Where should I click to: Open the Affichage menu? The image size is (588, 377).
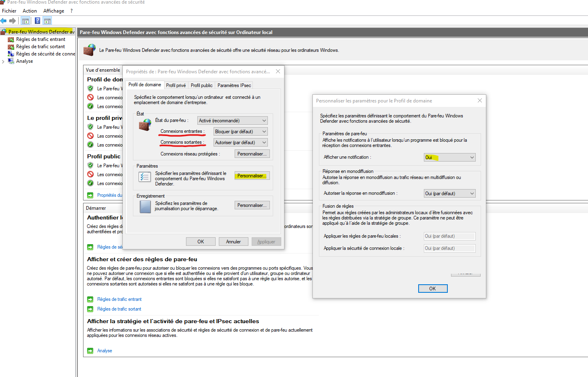53,11
